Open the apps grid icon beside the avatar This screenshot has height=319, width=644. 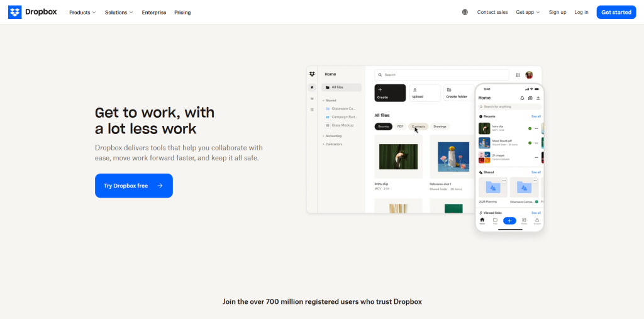point(518,75)
